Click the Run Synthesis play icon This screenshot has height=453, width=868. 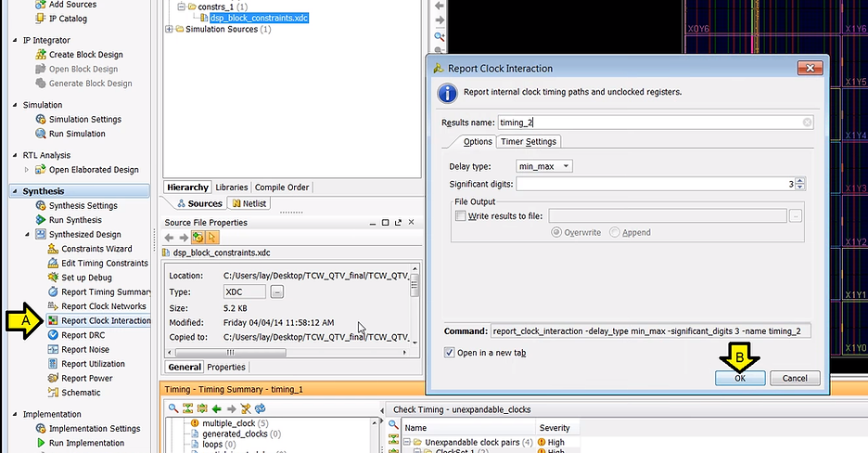pyautogui.click(x=41, y=220)
